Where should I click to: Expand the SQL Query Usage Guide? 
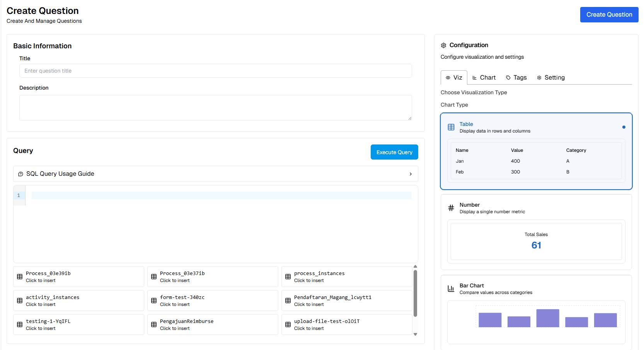215,174
